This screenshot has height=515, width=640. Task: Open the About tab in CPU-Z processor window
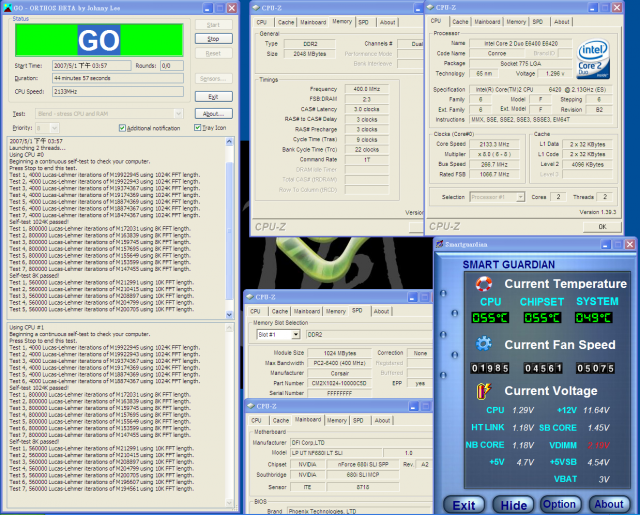[x=562, y=22]
